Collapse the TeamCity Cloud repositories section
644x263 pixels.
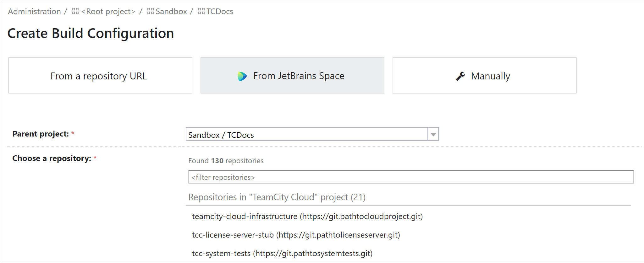277,197
